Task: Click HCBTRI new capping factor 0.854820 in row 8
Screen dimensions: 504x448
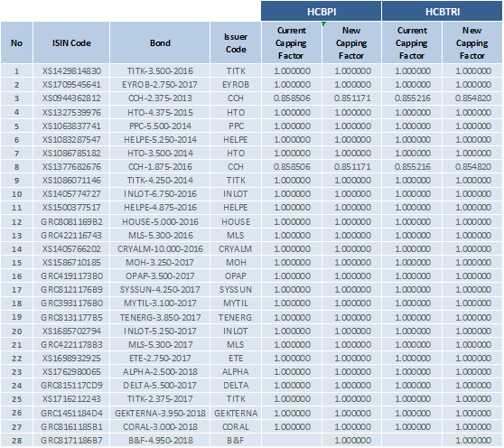Action: [x=472, y=167]
